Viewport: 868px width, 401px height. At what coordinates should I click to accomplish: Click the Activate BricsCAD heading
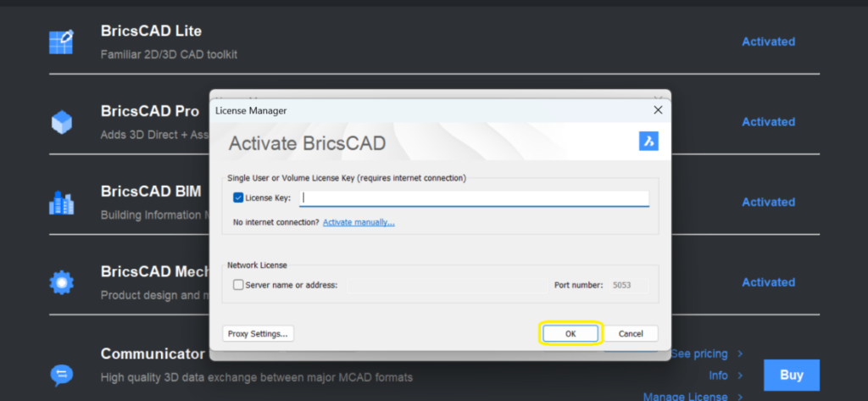click(307, 143)
